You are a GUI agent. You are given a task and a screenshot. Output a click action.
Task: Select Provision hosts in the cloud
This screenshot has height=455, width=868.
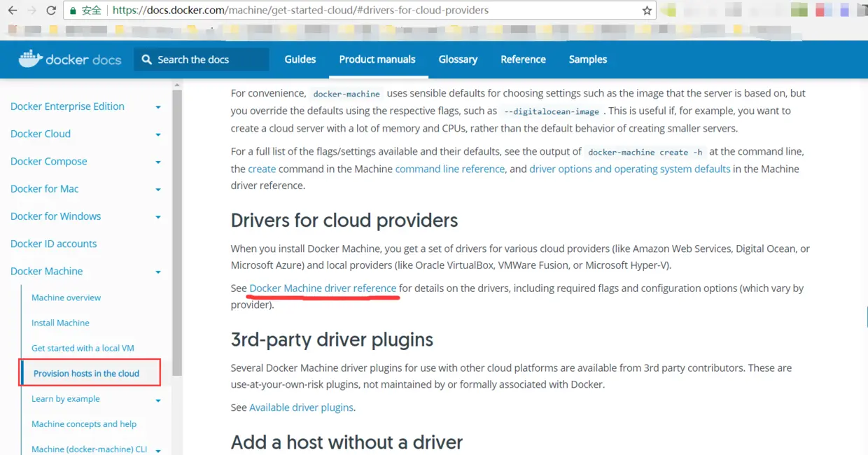pyautogui.click(x=86, y=373)
